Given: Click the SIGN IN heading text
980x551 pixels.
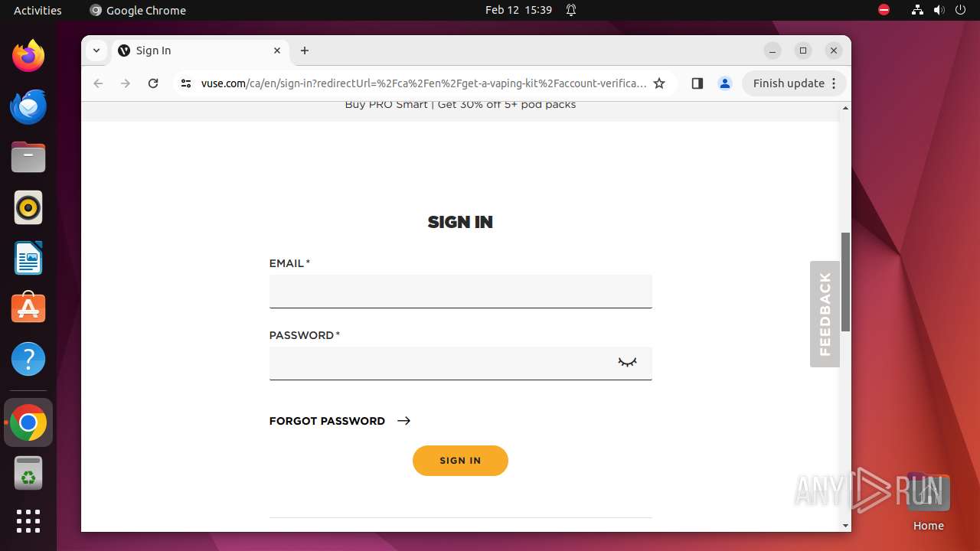Looking at the screenshot, I should [460, 223].
